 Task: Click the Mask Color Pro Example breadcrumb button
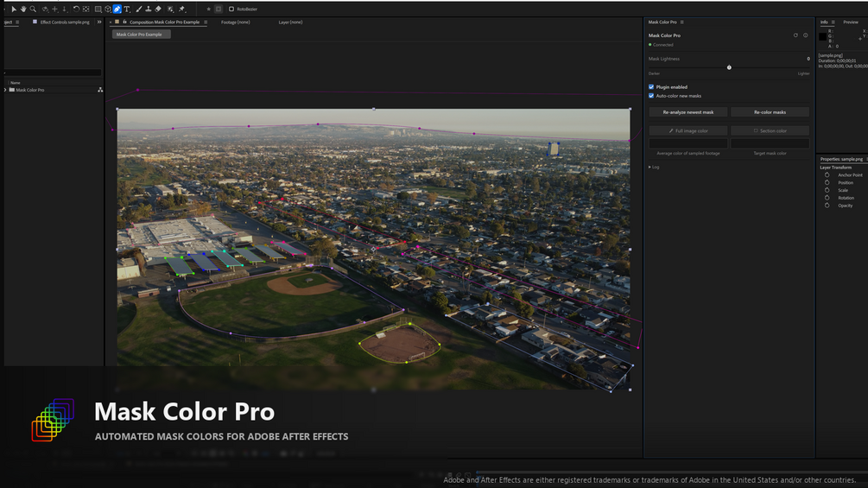point(141,35)
